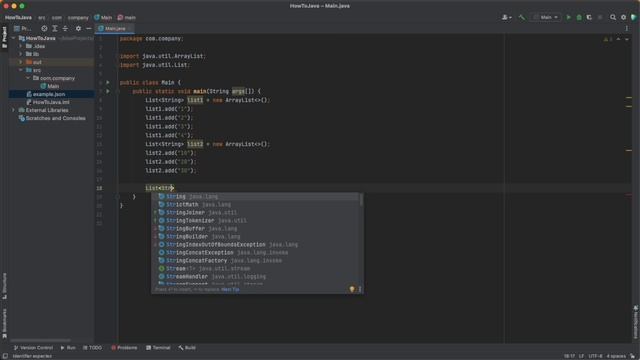Expand all icon in Project panel
Viewport: 640px width, 360px height.
55,29
